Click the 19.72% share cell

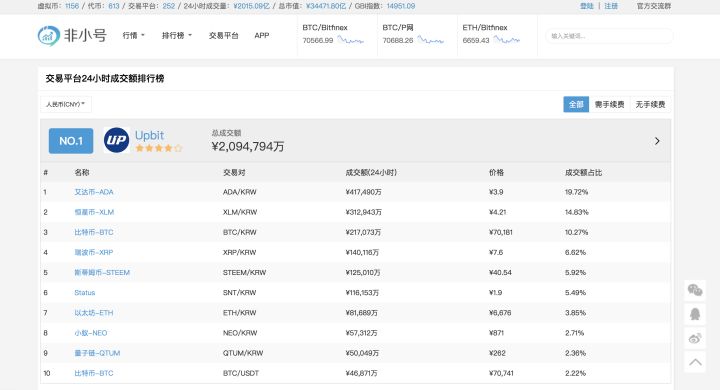pyautogui.click(x=576, y=192)
